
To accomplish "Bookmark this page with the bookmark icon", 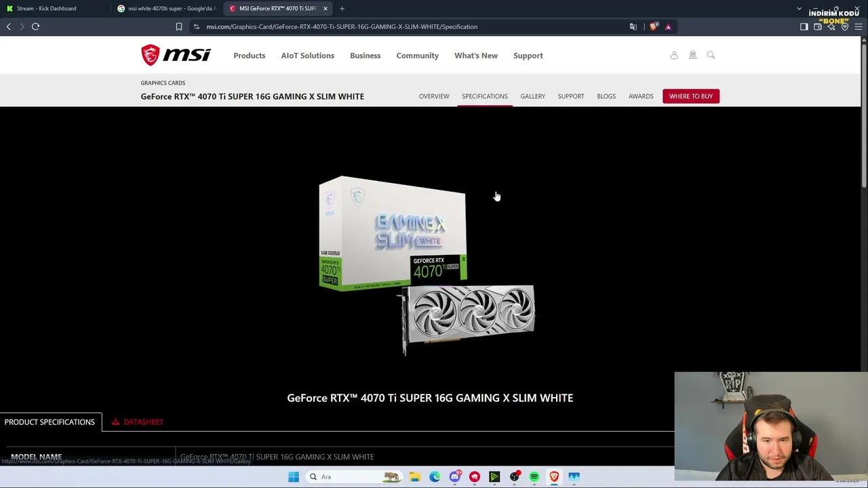I will [x=179, y=26].
